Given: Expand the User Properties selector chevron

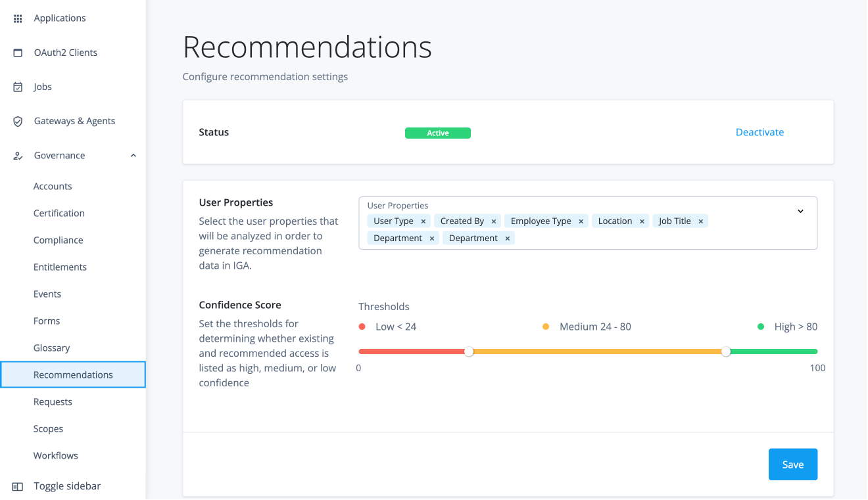Looking at the screenshot, I should click(x=800, y=211).
